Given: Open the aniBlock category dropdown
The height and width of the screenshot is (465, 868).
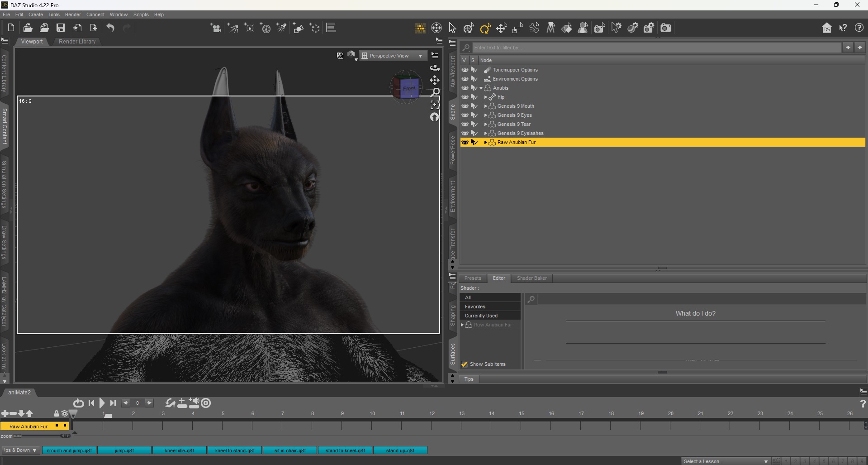Looking at the screenshot, I should click(20, 450).
